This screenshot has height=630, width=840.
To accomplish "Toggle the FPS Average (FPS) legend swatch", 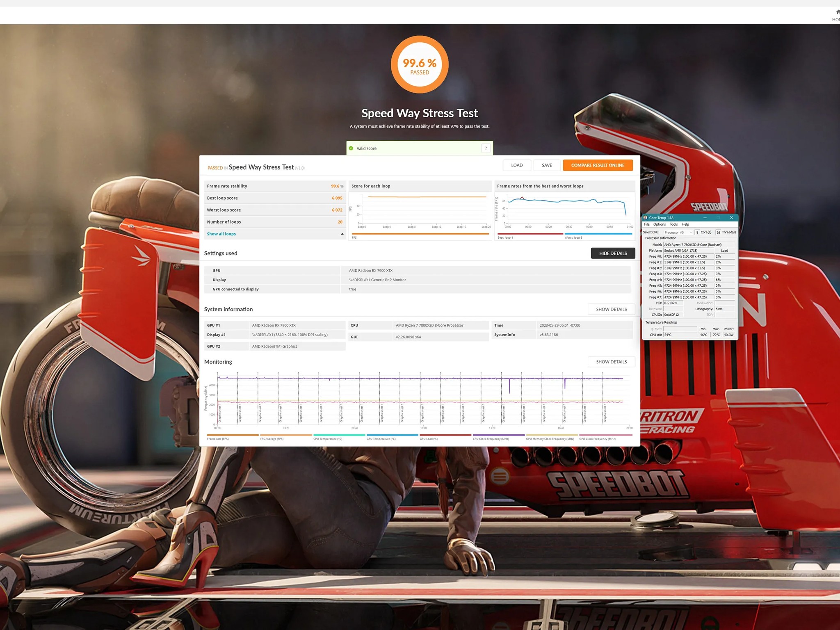I will 286,435.
